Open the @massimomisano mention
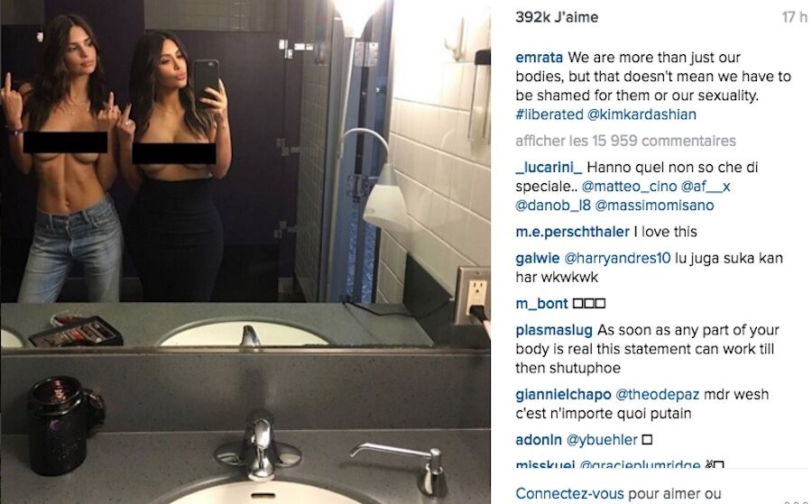This screenshot has width=812, height=504. (655, 206)
